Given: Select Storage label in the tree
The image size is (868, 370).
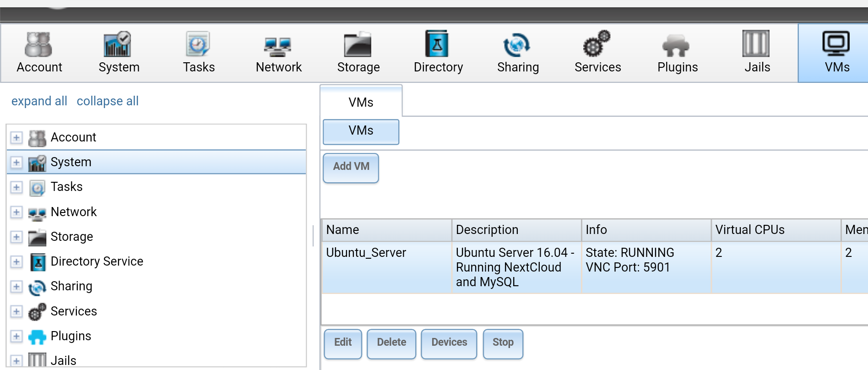Looking at the screenshot, I should click(72, 237).
